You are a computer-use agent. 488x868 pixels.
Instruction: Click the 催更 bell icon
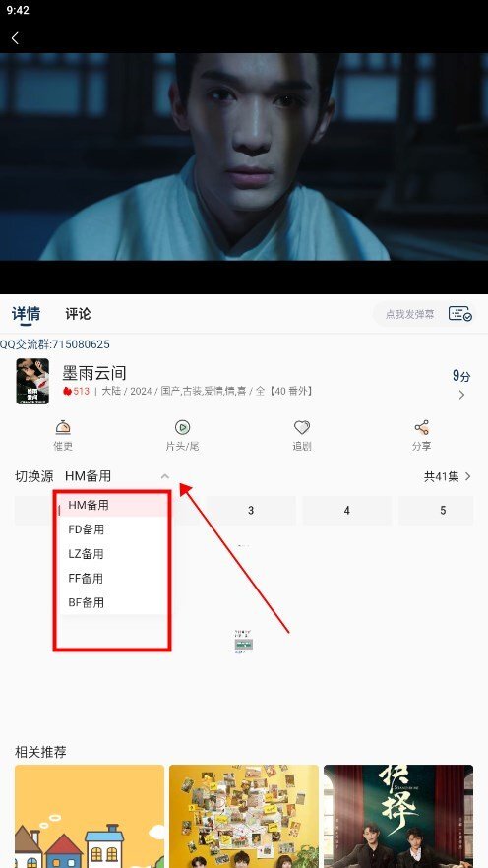point(63,427)
